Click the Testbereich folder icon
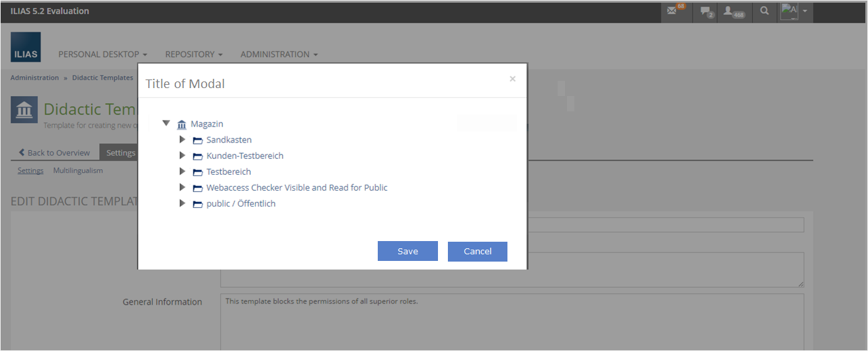The width and height of the screenshot is (868, 351). pyautogui.click(x=197, y=172)
